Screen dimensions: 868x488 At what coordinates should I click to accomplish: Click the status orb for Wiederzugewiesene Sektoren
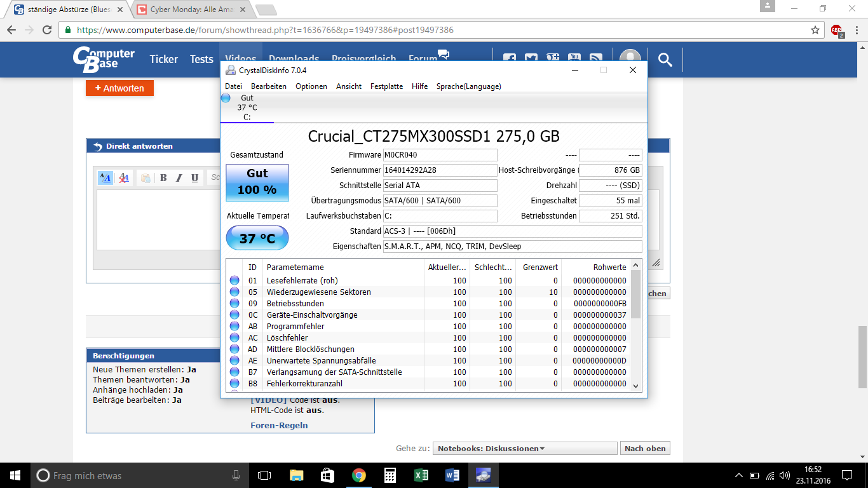[234, 292]
